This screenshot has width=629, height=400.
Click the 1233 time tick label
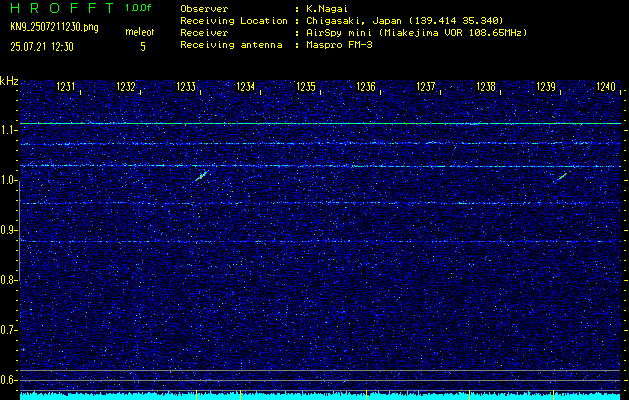[x=186, y=87]
